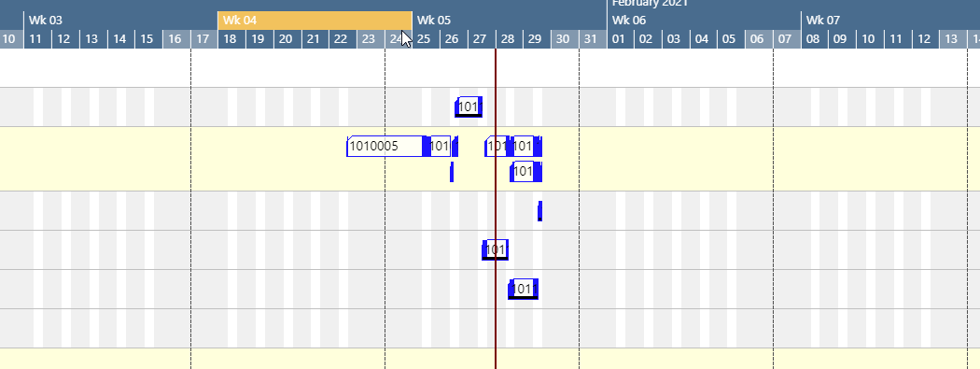
Task: Click day 07 in the date header
Action: tap(786, 39)
